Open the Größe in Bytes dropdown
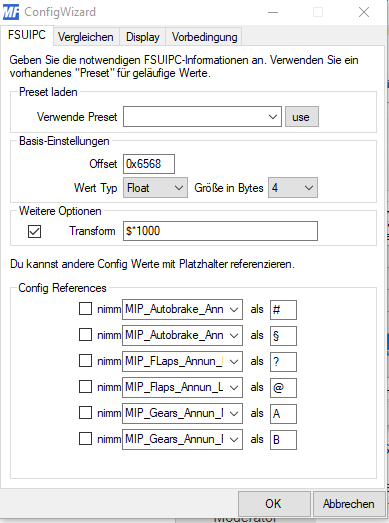Viewport: 389px width, 523px height. pyautogui.click(x=293, y=188)
